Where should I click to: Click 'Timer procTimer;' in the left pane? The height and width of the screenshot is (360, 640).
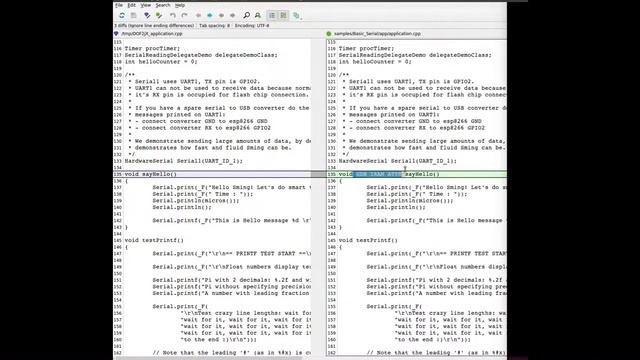[x=152, y=49]
